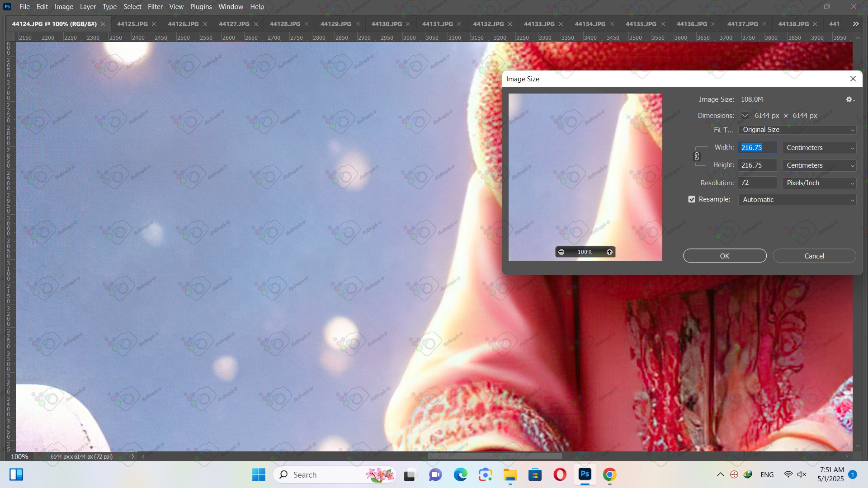Switch to the 44137.JPG tab

tap(743, 24)
